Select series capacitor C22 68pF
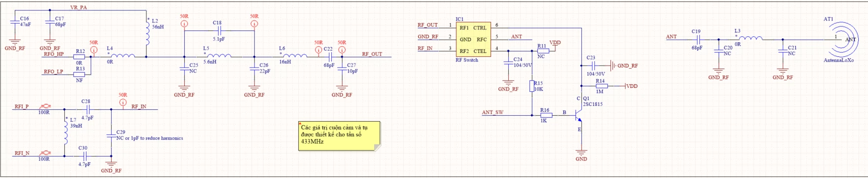This screenshot has height=178, width=868. tap(330, 57)
